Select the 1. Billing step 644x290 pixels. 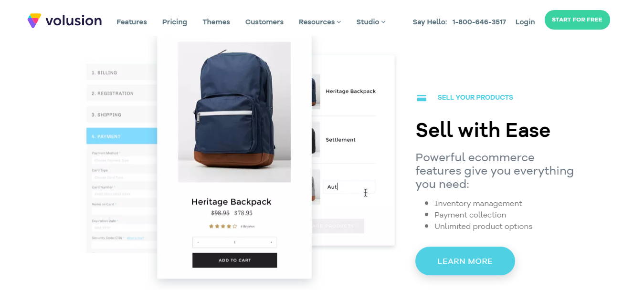122,72
